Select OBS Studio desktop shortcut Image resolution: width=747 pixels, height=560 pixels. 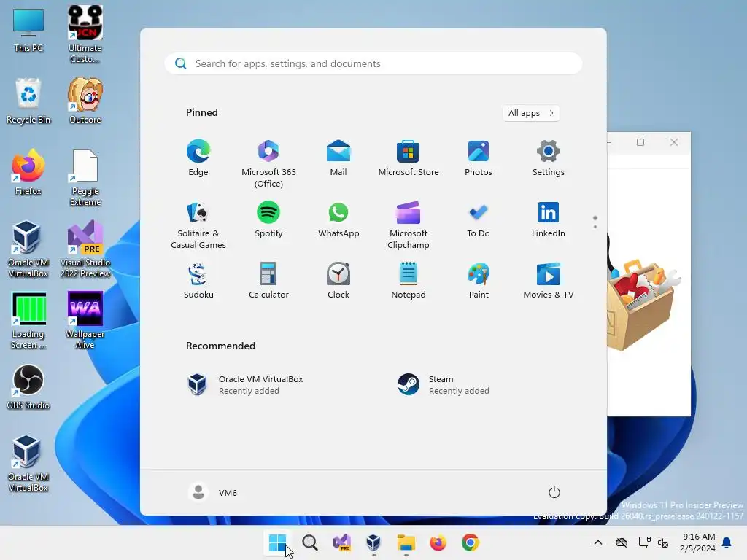coord(28,388)
